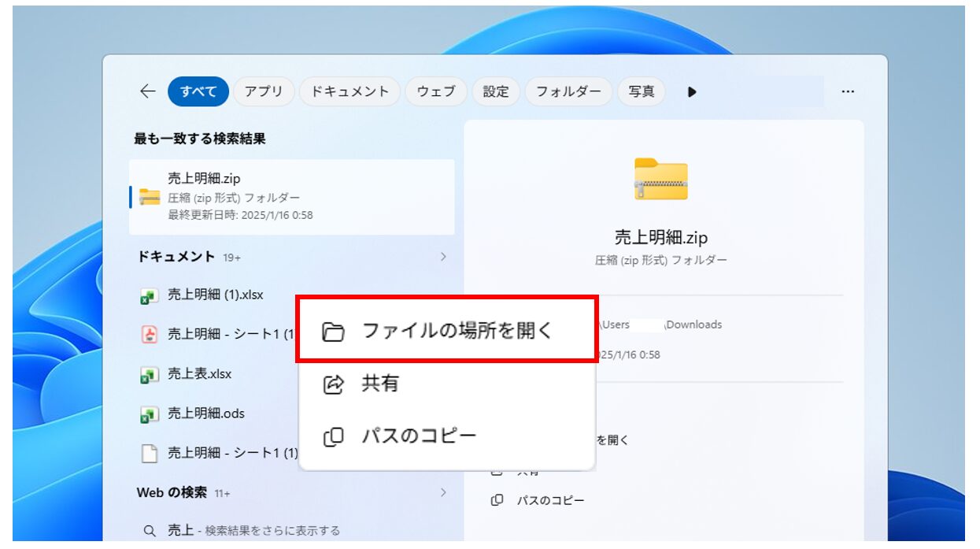Click the copy icon beside パスのコピー
980x549 pixels.
click(x=334, y=434)
